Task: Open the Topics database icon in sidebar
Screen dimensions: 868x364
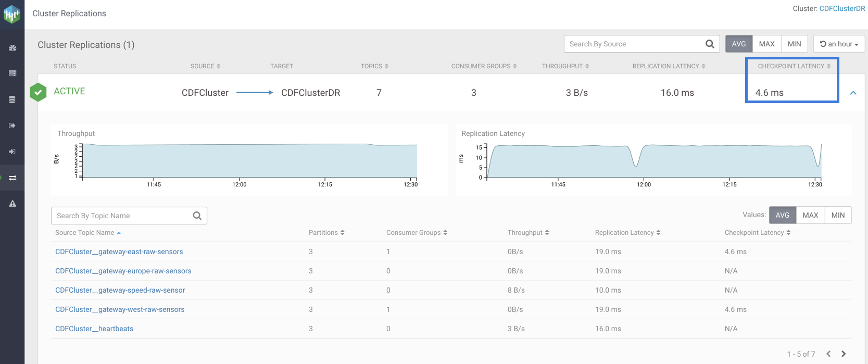Action: tap(12, 99)
